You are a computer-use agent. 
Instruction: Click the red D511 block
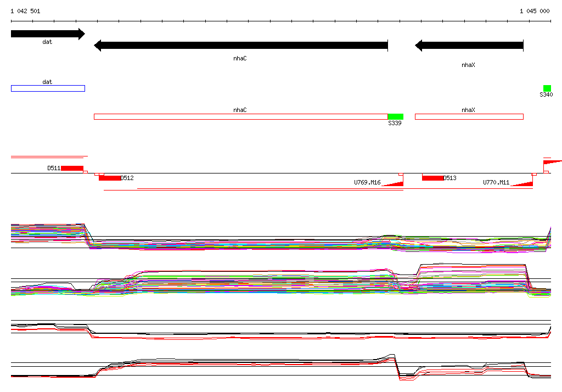pyautogui.click(x=72, y=168)
